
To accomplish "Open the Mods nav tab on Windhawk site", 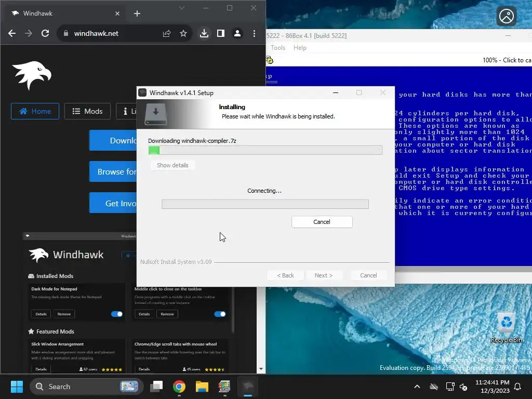I will [x=87, y=111].
